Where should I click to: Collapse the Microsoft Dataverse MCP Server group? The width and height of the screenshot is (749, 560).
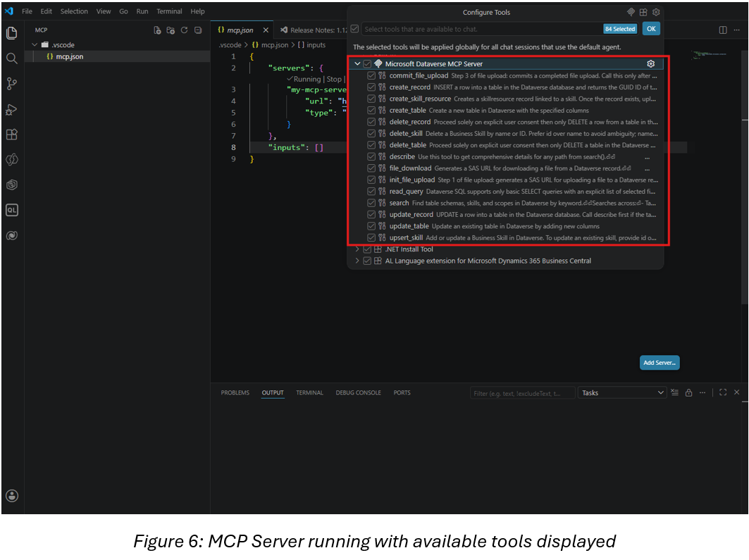[357, 63]
